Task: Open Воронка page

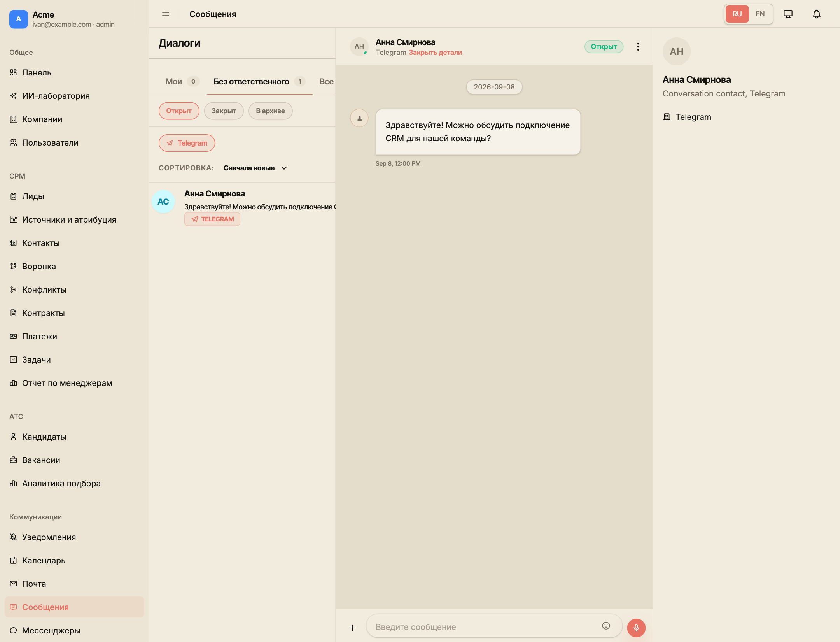Action: pos(74,266)
